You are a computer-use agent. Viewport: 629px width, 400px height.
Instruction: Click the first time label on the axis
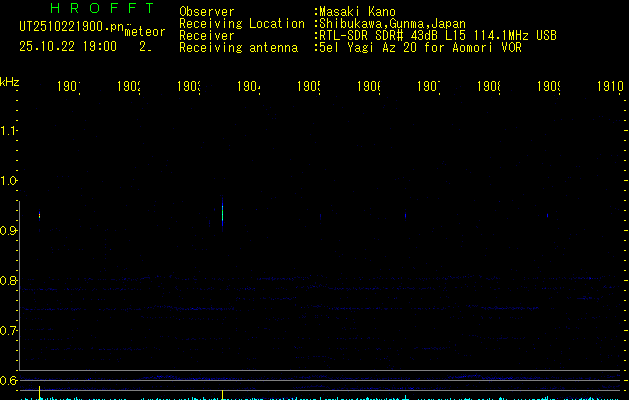click(x=67, y=87)
